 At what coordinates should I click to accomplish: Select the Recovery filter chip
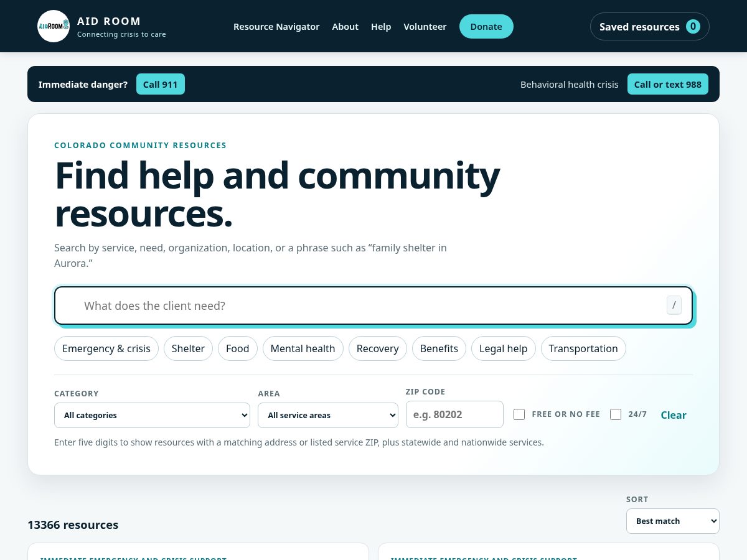coord(378,348)
